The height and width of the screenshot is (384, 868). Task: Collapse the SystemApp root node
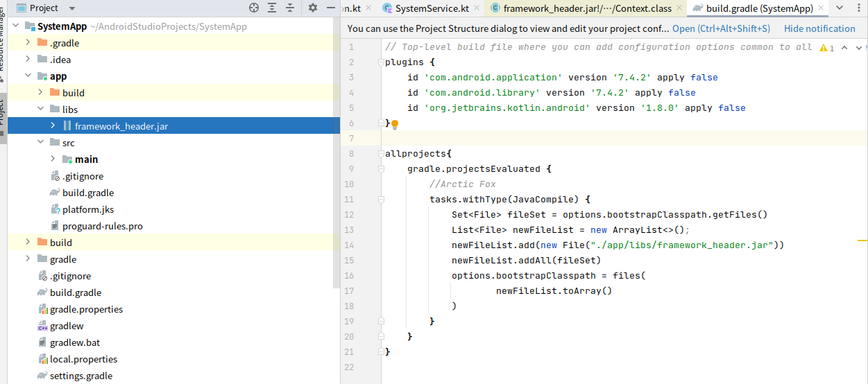click(15, 26)
